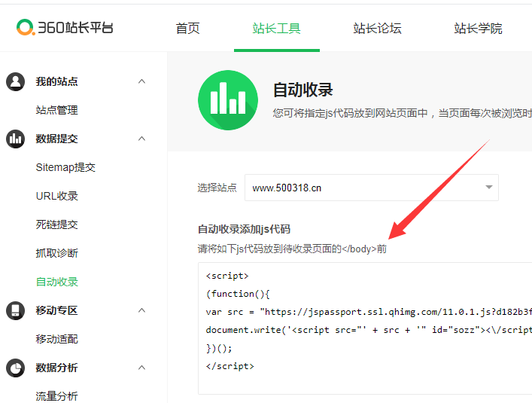Click the 移动专区 section heading
The width and height of the screenshot is (532, 403).
coord(57,310)
